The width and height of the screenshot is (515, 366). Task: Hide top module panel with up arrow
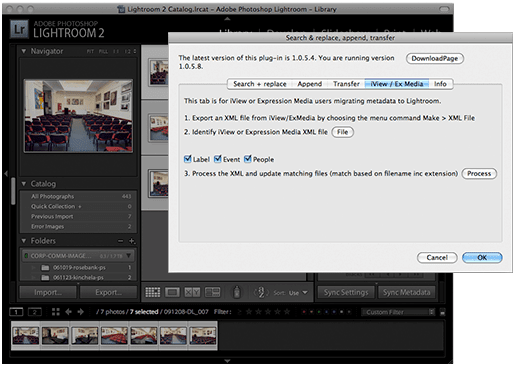(x=227, y=18)
